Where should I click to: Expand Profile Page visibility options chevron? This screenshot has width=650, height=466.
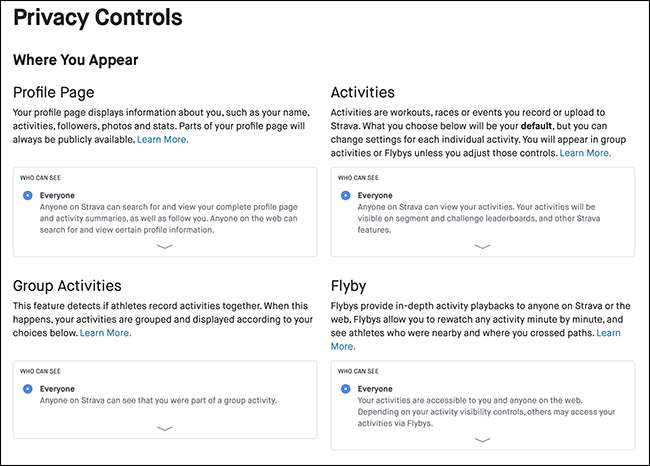[x=165, y=246]
